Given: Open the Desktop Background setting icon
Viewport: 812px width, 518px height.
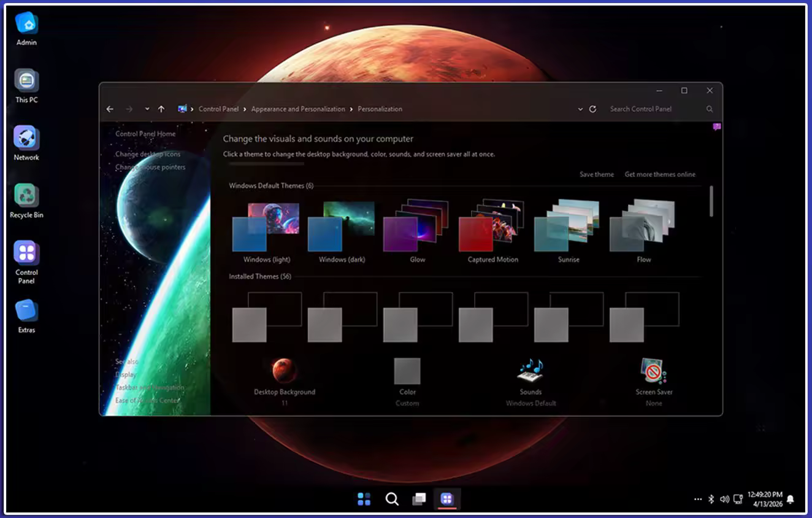Looking at the screenshot, I should (285, 371).
